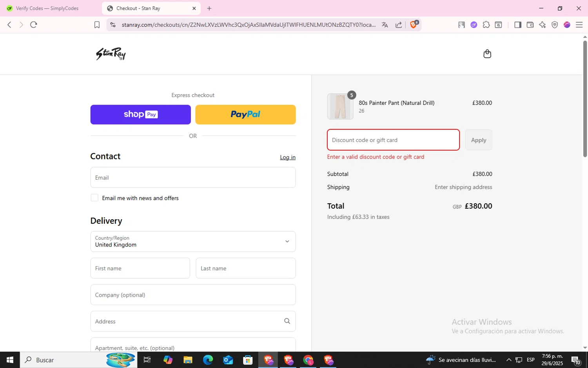Reload the checkout page

tap(34, 25)
